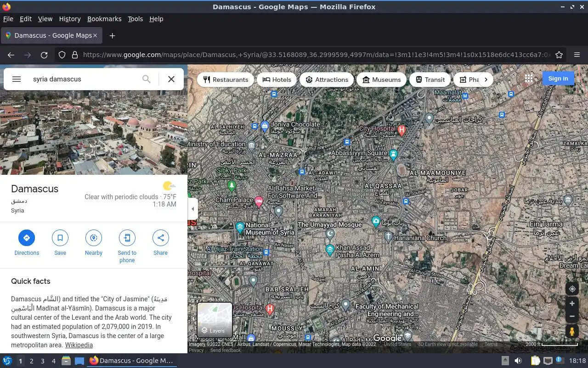This screenshot has width=588, height=368.
Task: Click the Share icon button
Action: [x=160, y=238]
